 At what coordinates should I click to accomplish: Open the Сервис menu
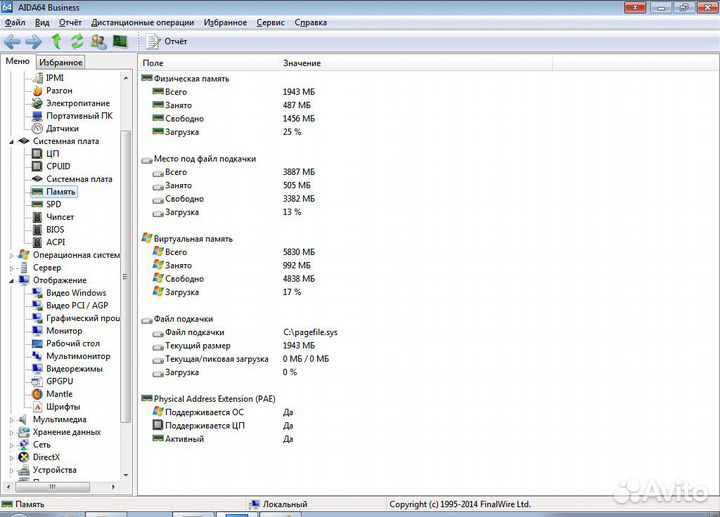pyautogui.click(x=270, y=22)
